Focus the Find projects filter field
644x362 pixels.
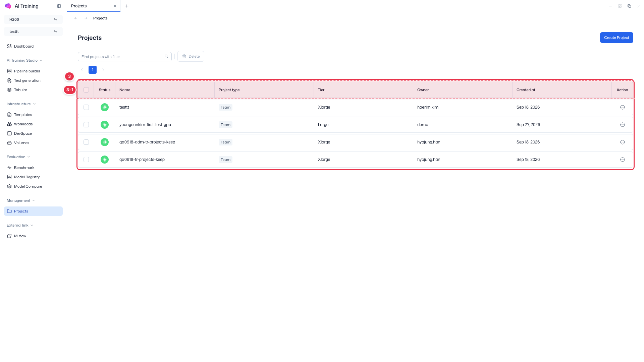(x=125, y=57)
